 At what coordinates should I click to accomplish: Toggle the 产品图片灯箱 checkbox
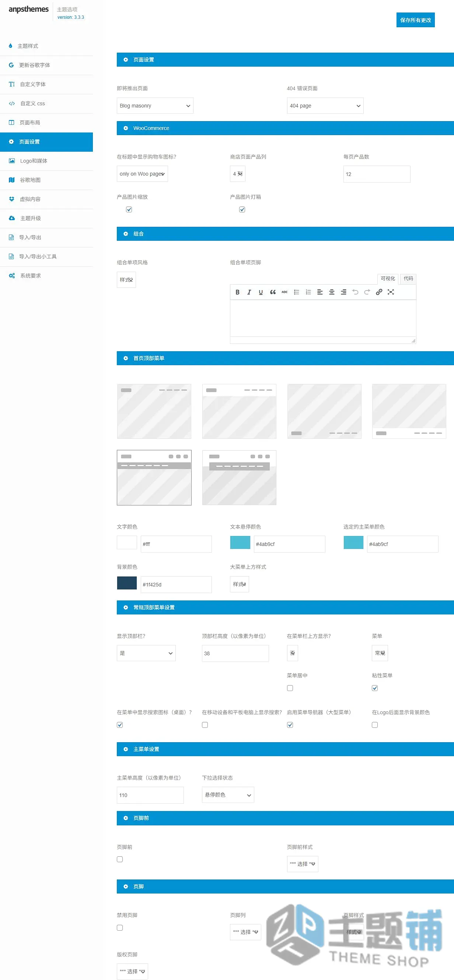(242, 209)
